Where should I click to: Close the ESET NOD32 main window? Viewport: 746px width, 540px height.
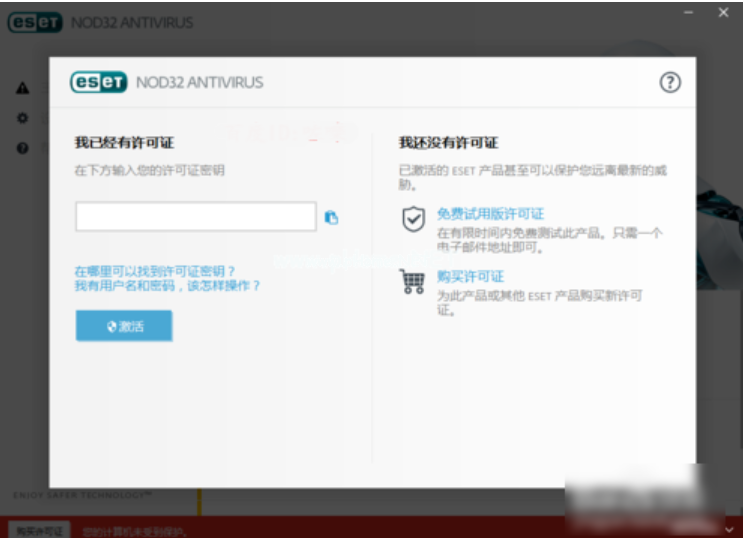point(723,13)
